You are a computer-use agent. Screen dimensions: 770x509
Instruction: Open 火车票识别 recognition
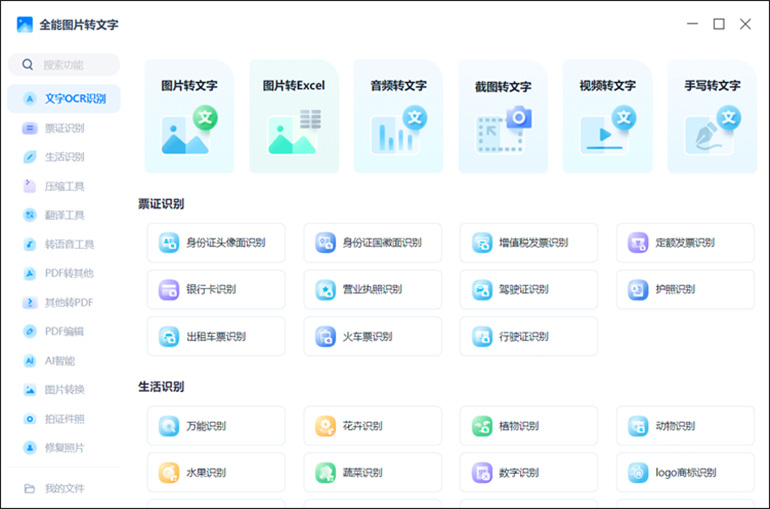click(372, 337)
